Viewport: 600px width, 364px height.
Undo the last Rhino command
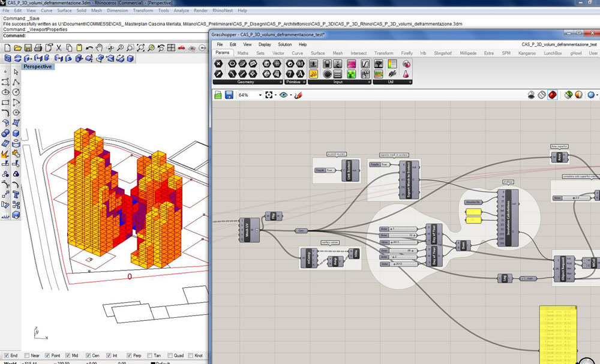coord(89,48)
